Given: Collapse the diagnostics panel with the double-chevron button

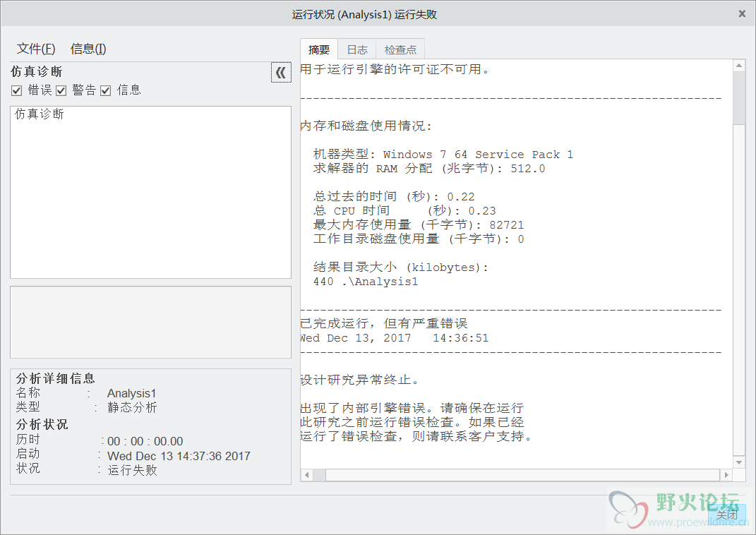Looking at the screenshot, I should [281, 72].
